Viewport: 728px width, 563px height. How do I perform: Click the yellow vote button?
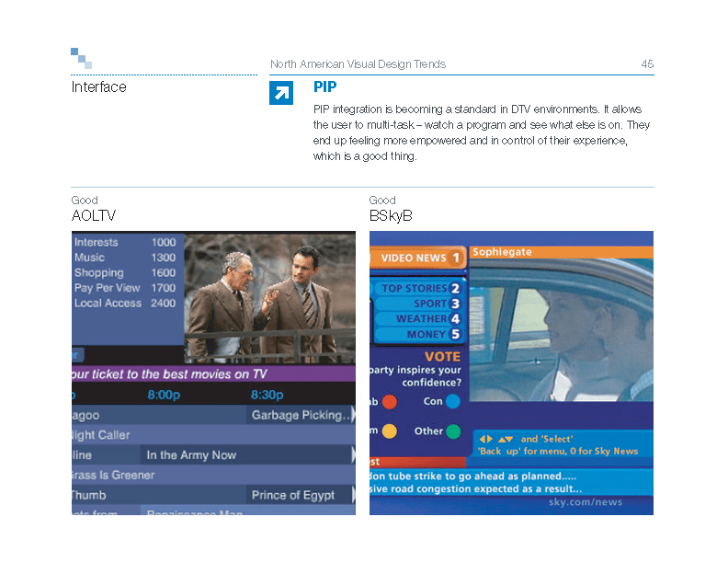(390, 431)
